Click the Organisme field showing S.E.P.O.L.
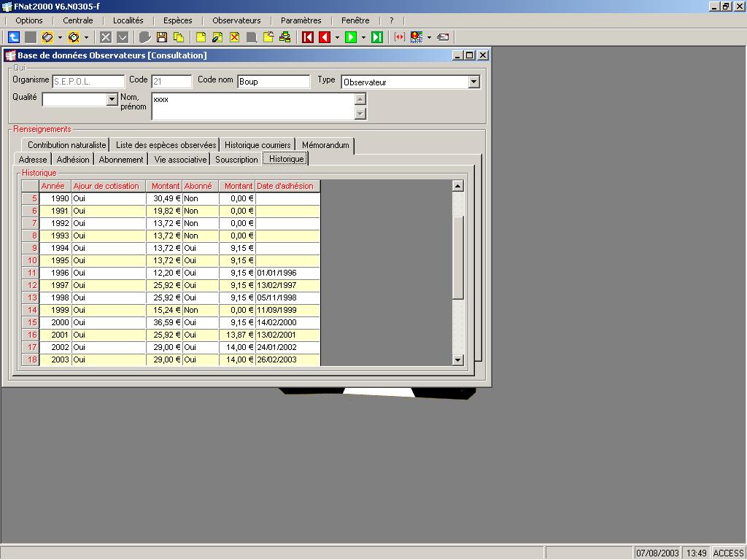Screen dimensions: 747x560 (88, 82)
